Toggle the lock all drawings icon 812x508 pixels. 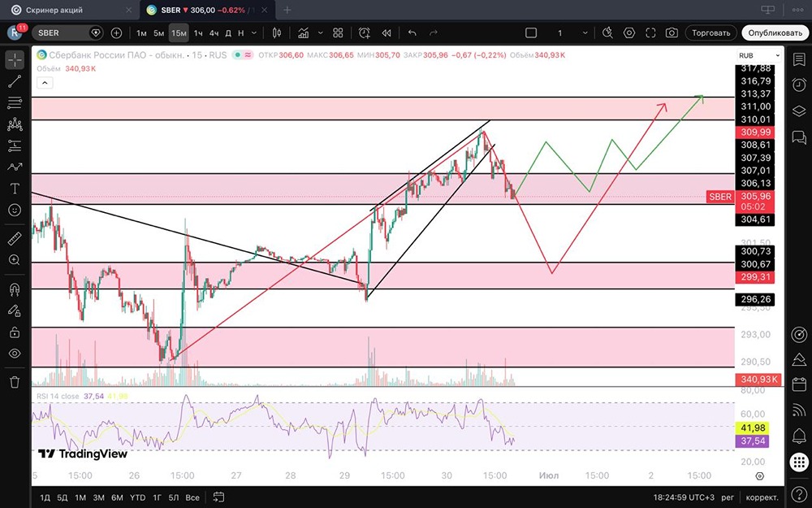(x=15, y=332)
